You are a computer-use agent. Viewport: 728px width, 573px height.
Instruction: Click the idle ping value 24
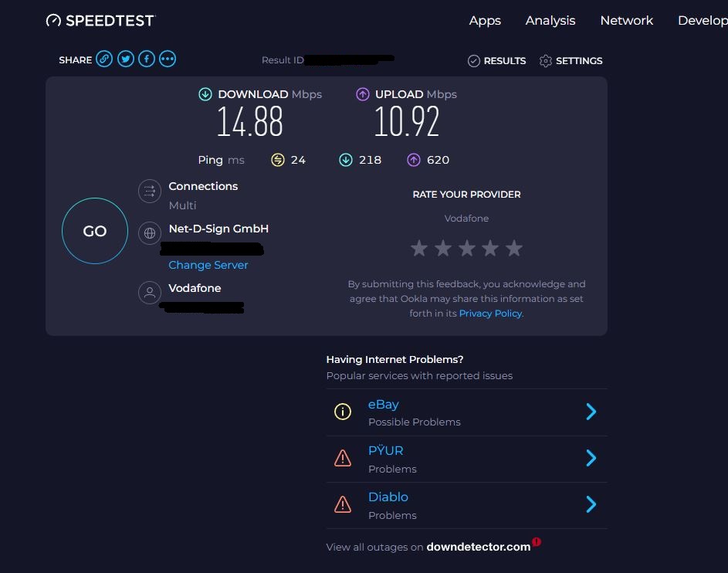coord(298,160)
